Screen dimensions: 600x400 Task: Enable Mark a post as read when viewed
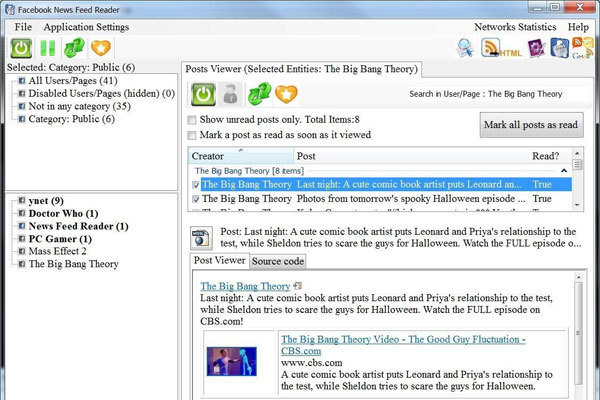192,136
